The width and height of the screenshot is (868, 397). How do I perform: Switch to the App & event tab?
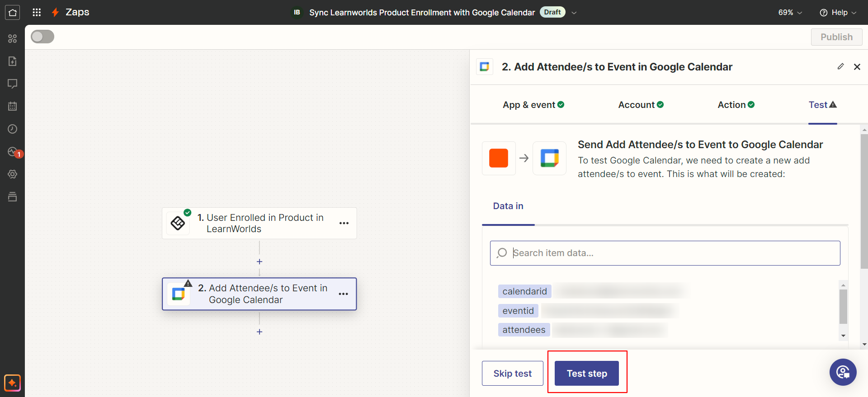(x=533, y=105)
